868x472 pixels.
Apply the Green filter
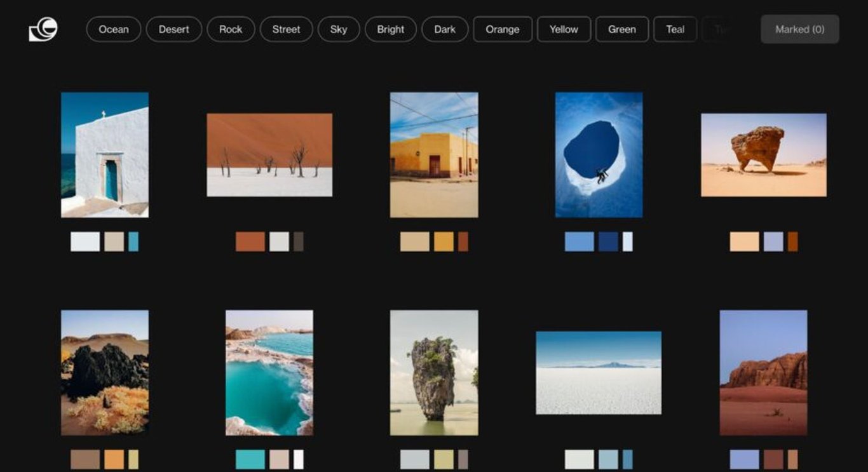[621, 29]
